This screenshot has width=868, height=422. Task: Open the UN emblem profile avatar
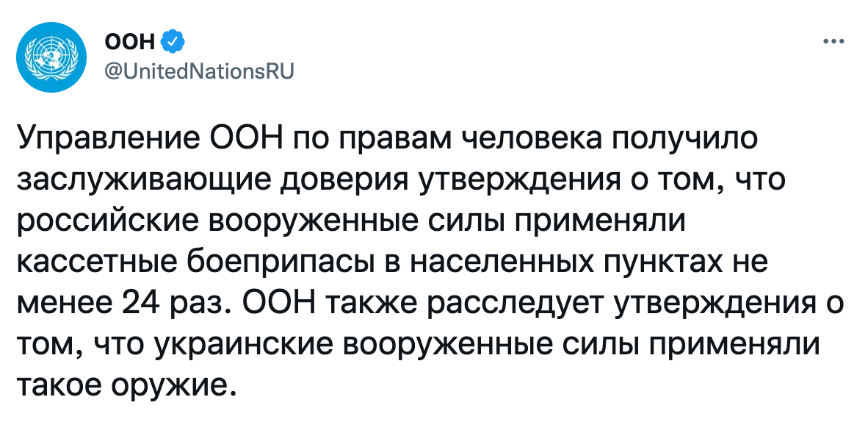coord(51,58)
